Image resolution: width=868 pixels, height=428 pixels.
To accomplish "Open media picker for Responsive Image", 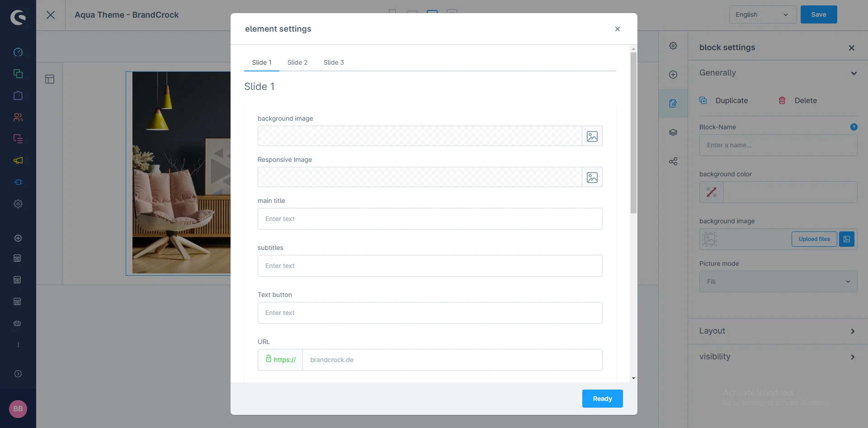I will tap(592, 177).
